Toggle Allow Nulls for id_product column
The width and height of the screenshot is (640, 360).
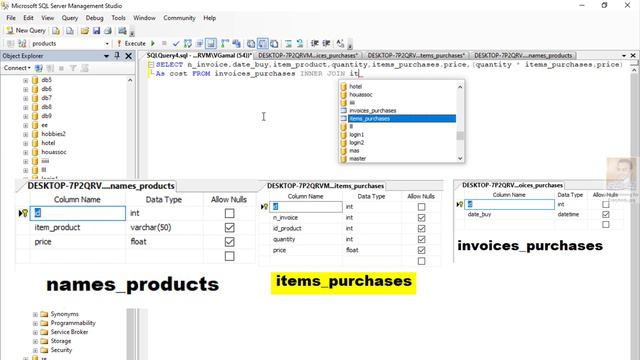[421, 229]
